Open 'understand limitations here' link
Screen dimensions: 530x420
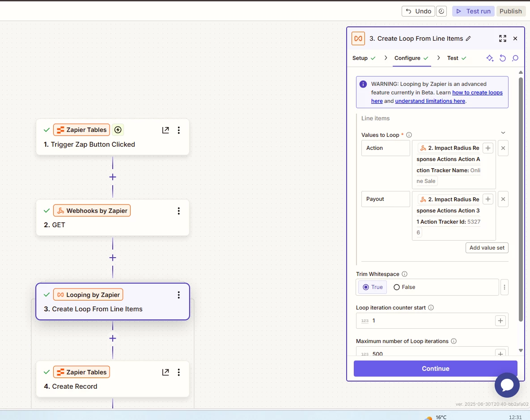(x=430, y=101)
